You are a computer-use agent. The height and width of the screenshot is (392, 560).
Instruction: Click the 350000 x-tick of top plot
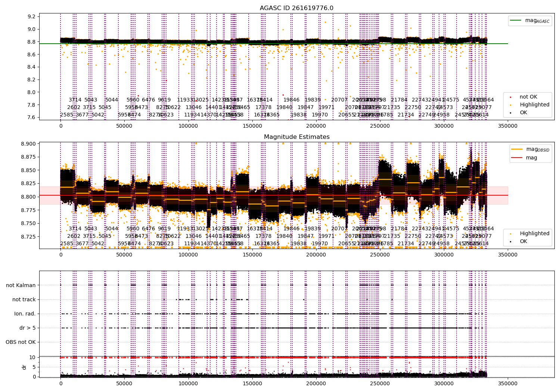pyautogui.click(x=508, y=126)
